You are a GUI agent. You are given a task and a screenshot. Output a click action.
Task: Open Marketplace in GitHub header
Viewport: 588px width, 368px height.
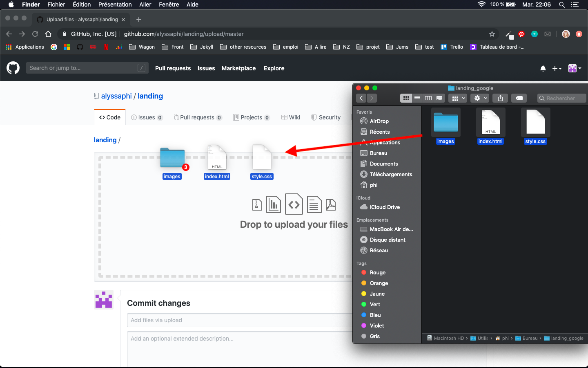238,68
